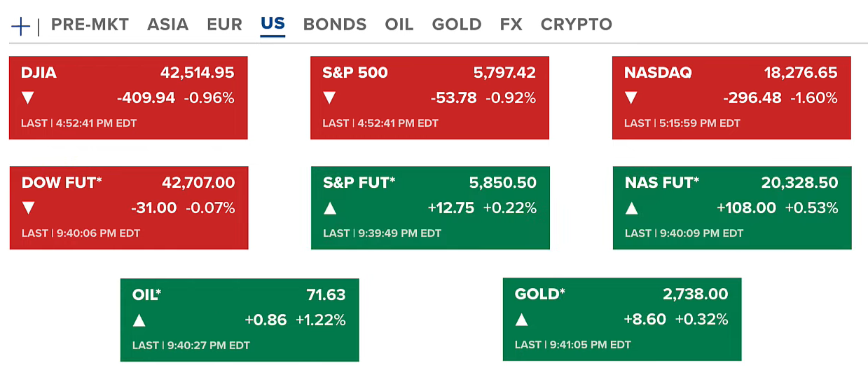This screenshot has width=868, height=375.
Task: Click the GOLD tile up-arrow icon
Action: [x=522, y=320]
